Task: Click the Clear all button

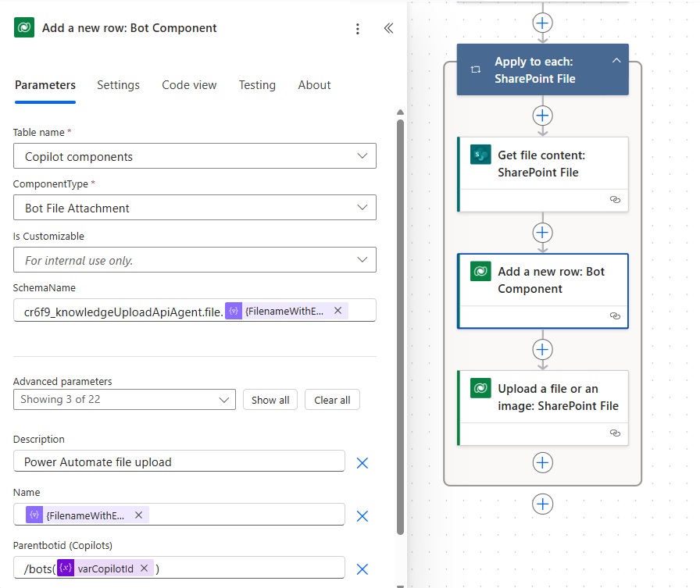Action: (x=332, y=400)
